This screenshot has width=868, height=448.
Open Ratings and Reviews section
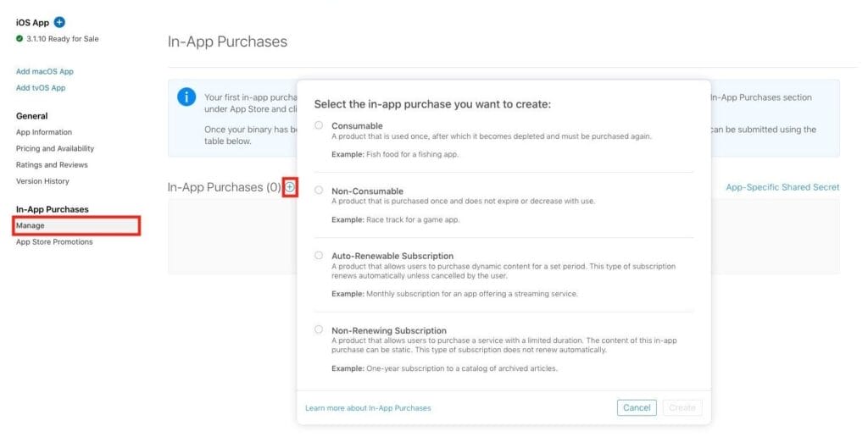[52, 165]
